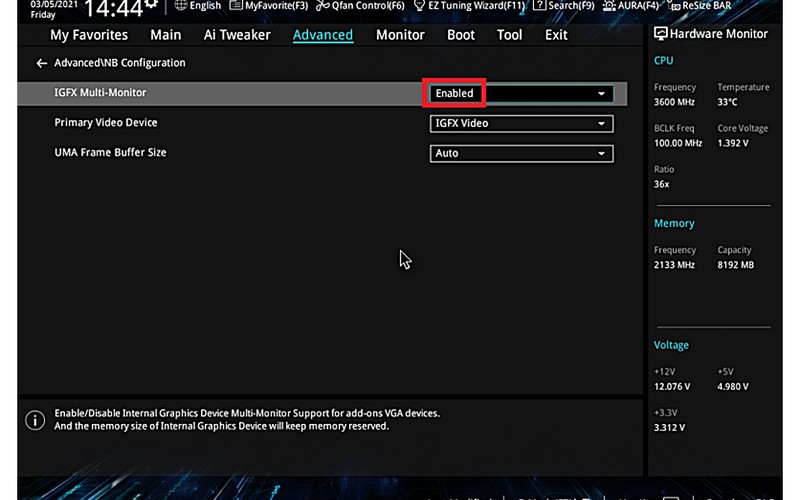This screenshot has height=500, width=800.
Task: Click the 3600 MHz CPU frequency value
Action: click(x=674, y=102)
